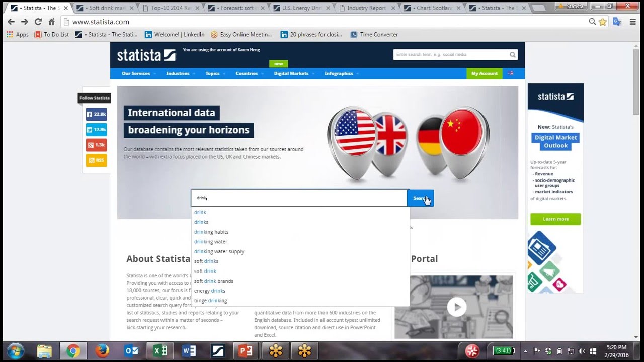Open Word from the taskbar
Screen dimensions: 644x362
189,350
